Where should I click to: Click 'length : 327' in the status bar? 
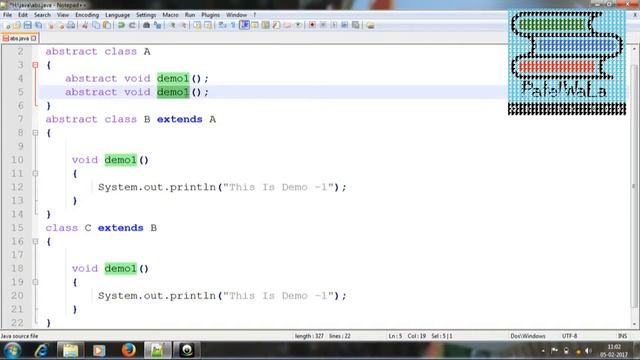pos(309,336)
